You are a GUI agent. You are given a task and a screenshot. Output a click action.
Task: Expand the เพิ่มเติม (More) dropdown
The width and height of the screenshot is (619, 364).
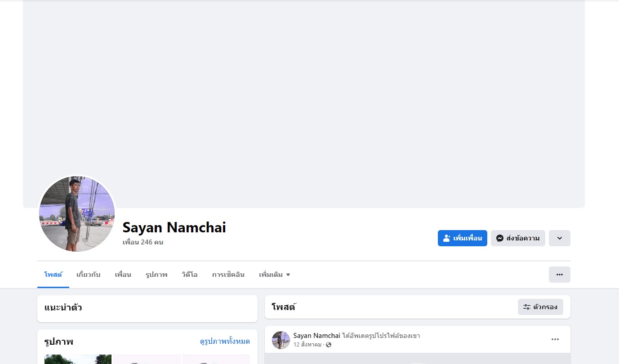click(x=275, y=275)
